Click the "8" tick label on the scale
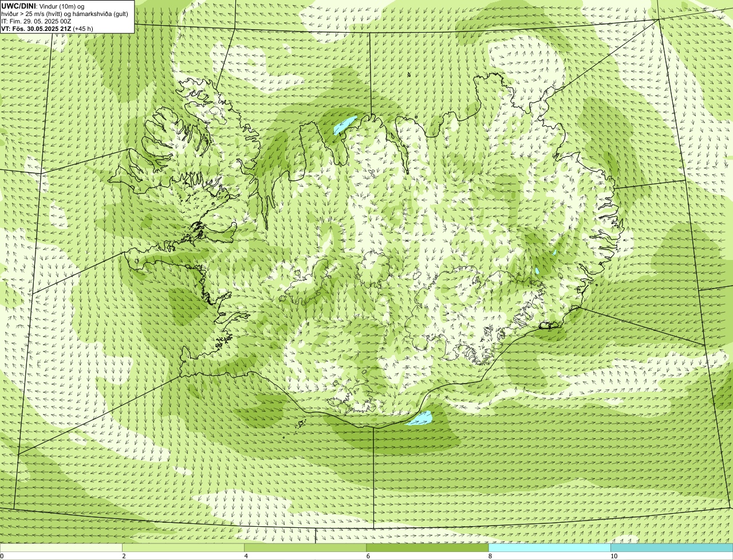This screenshot has height=560, width=733. point(490,556)
